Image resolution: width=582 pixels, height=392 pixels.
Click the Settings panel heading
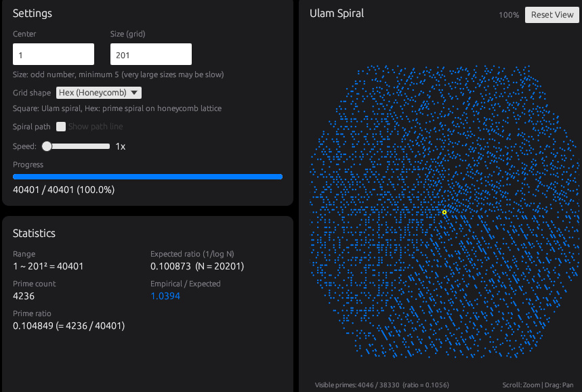[x=33, y=14]
